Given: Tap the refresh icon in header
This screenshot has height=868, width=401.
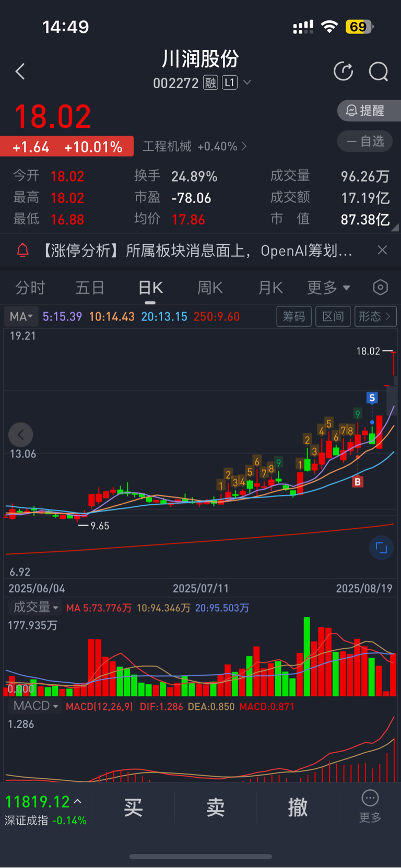Looking at the screenshot, I should pyautogui.click(x=343, y=72).
